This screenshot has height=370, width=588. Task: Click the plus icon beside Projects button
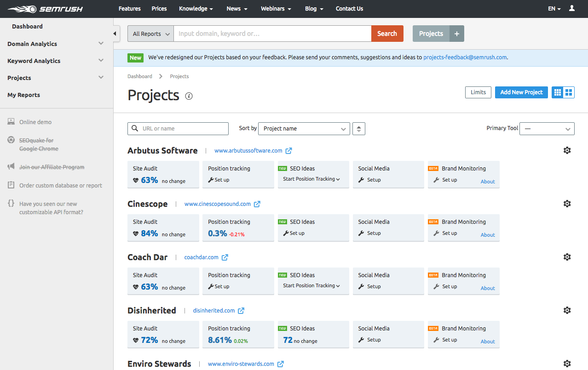tap(457, 34)
